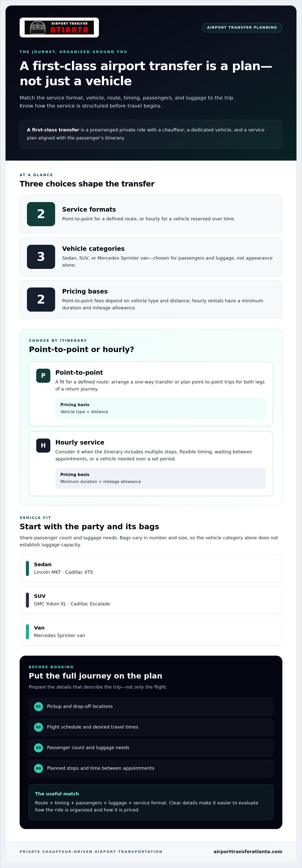
Task: Click the dark number 2 Pricing bases tile
Action: click(x=41, y=300)
